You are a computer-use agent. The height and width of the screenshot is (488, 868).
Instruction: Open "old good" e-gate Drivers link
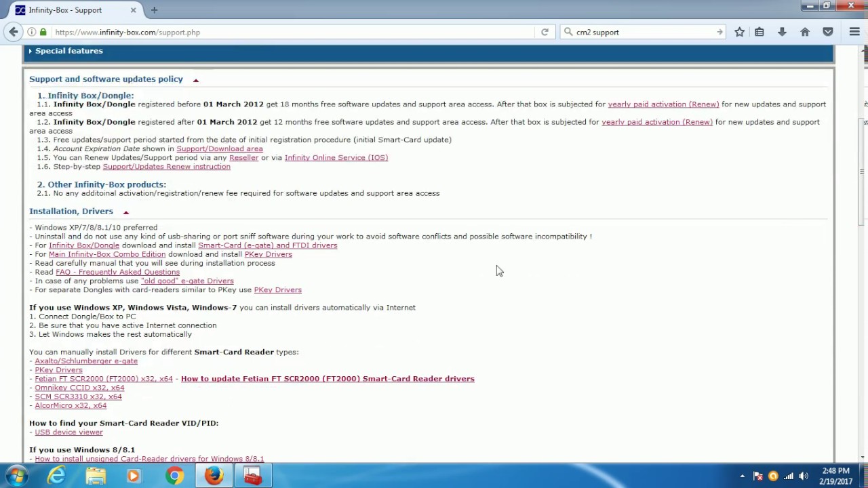point(187,281)
